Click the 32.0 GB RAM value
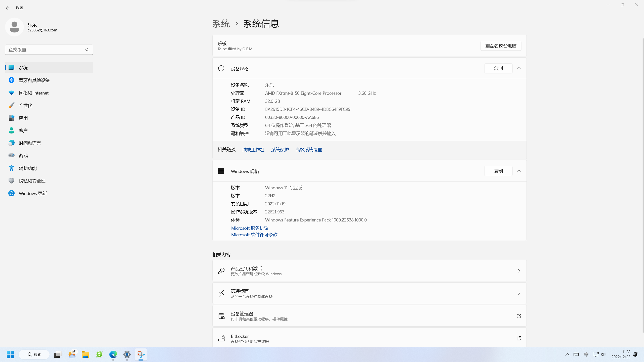The width and height of the screenshot is (644, 362). tap(272, 101)
